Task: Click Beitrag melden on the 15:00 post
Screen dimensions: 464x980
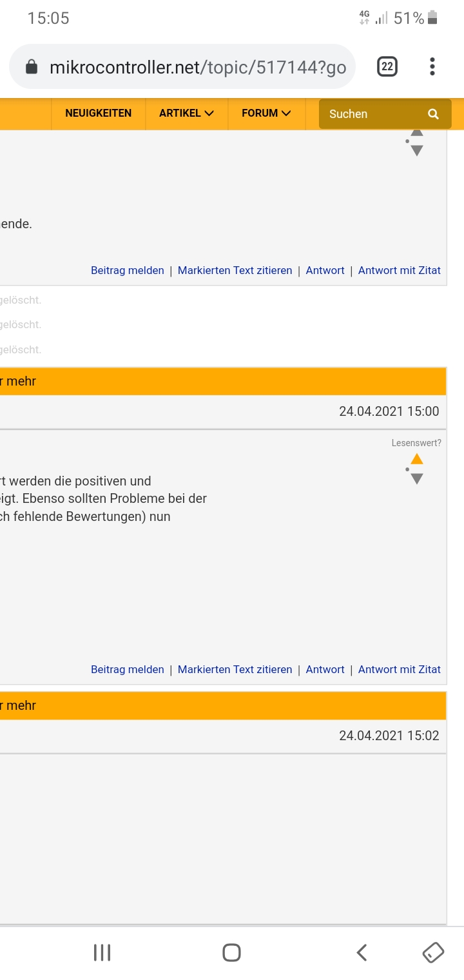Action: pos(128,669)
